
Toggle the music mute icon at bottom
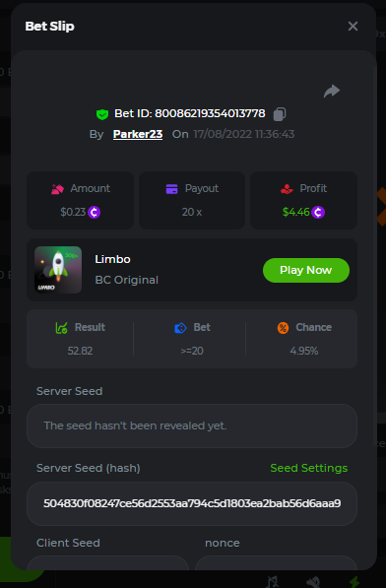[273, 582]
